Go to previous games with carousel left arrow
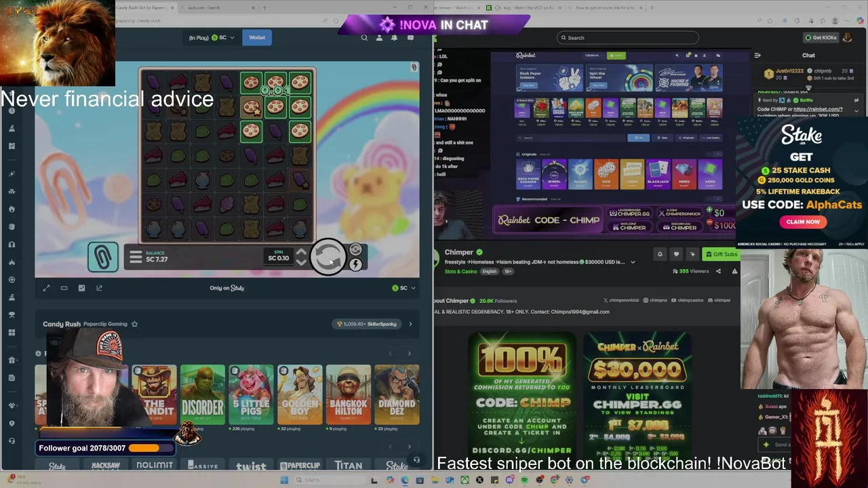The image size is (868, 488). (x=390, y=354)
